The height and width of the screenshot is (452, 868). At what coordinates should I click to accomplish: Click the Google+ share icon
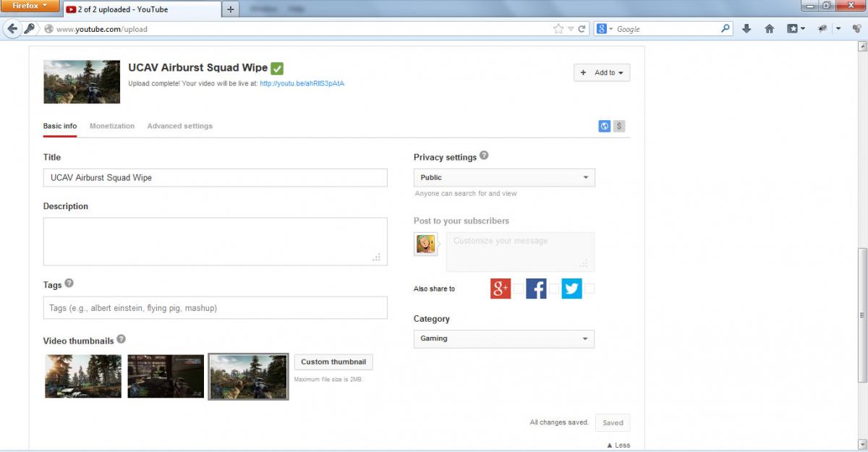[501, 289]
